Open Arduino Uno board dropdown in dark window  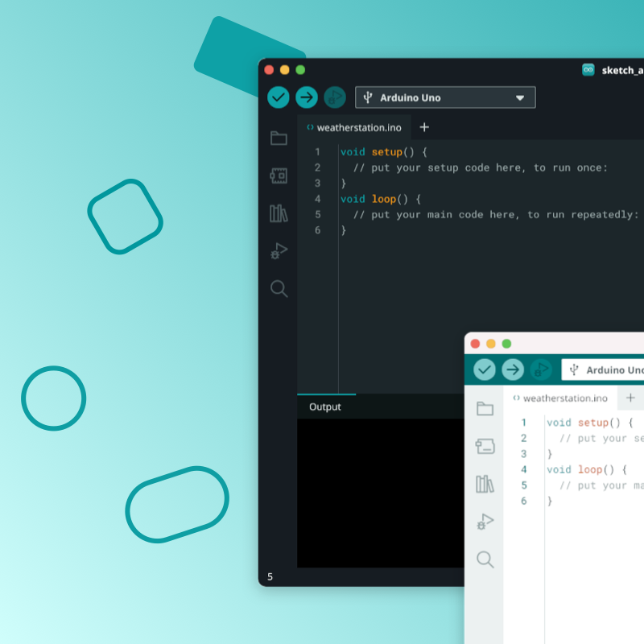445,97
